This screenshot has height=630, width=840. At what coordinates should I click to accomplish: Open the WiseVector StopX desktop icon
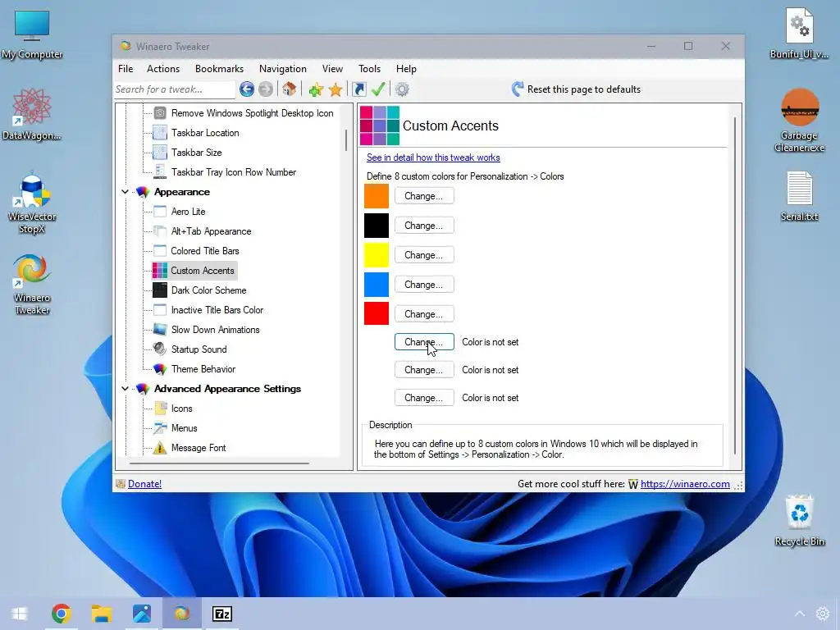point(32,203)
